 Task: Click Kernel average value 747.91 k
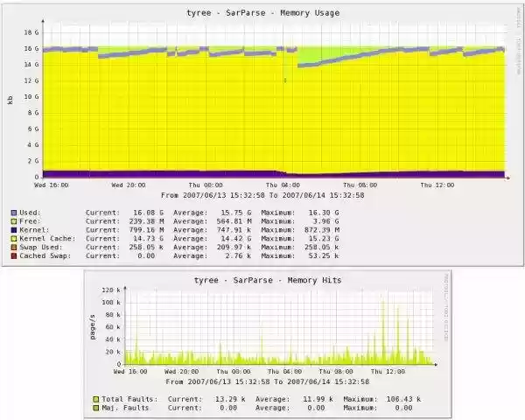[x=234, y=230]
